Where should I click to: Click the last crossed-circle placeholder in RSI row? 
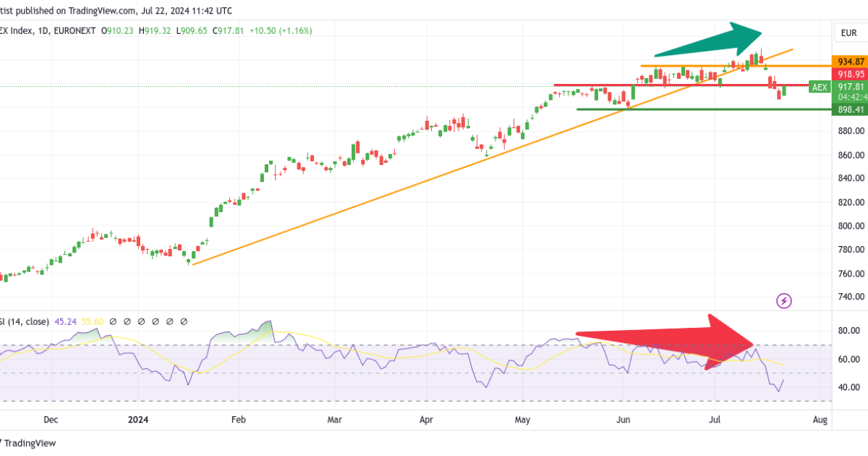[185, 319]
